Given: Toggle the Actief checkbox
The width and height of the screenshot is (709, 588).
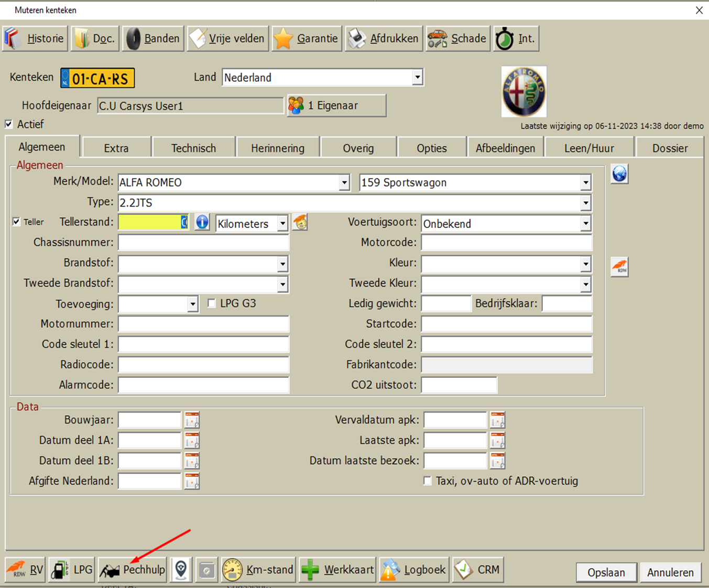Looking at the screenshot, I should point(9,124).
